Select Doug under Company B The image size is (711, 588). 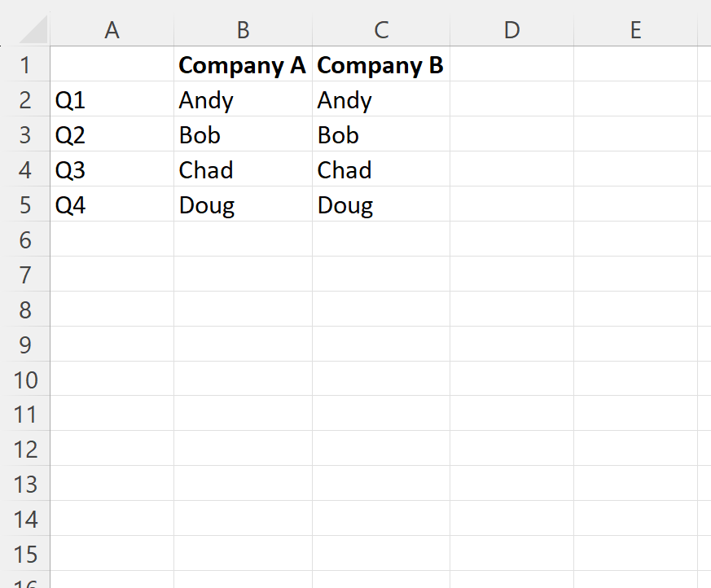(380, 204)
